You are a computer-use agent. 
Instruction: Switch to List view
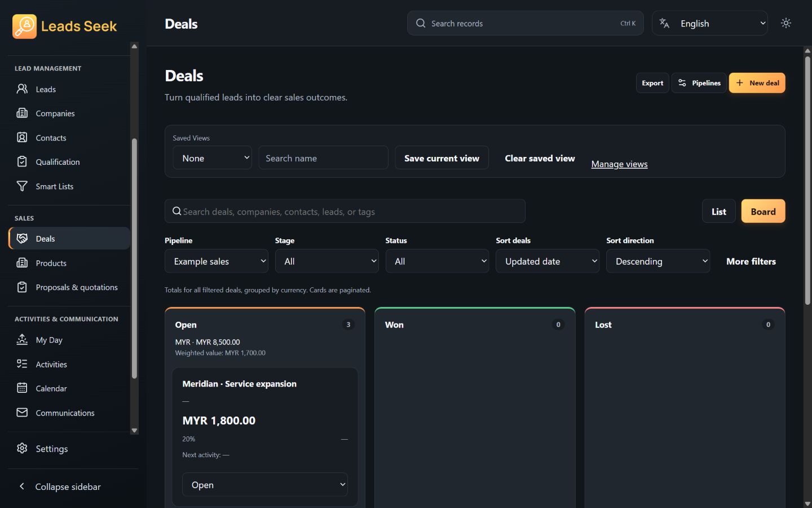[718, 212]
